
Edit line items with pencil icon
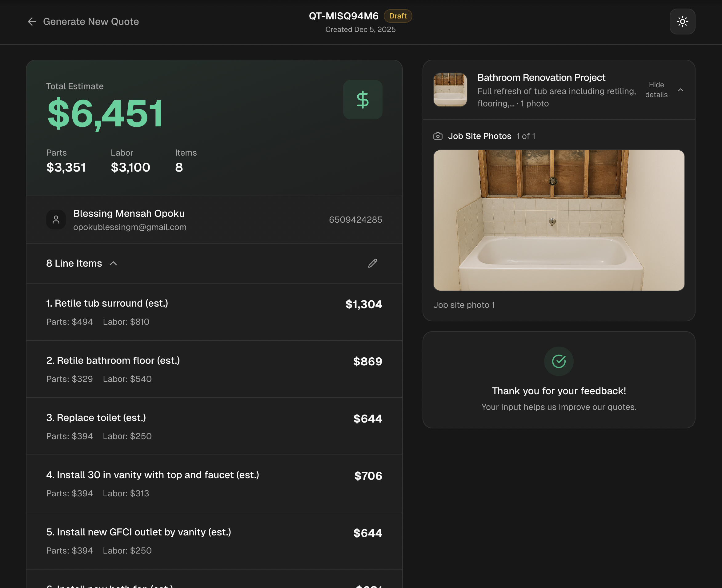click(x=372, y=263)
